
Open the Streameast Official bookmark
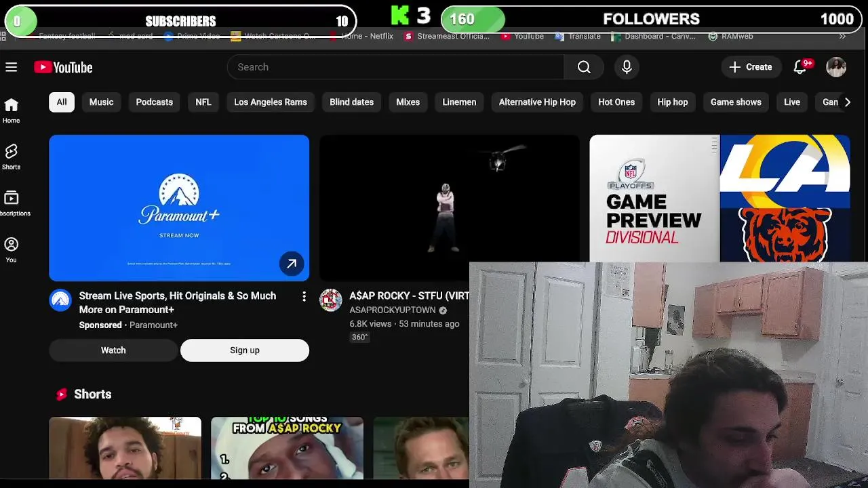(447, 37)
